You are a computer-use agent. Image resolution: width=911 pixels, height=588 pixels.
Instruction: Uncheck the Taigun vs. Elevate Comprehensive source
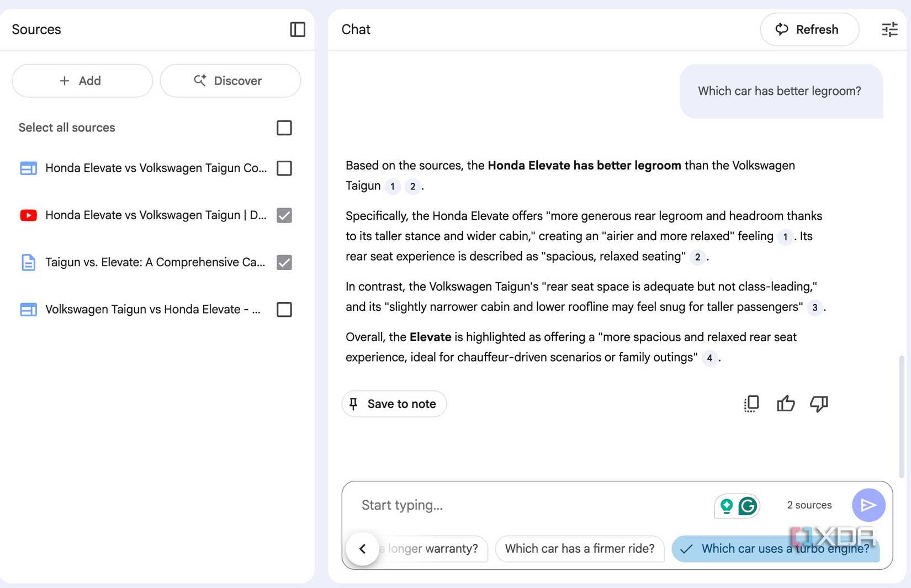(x=284, y=262)
